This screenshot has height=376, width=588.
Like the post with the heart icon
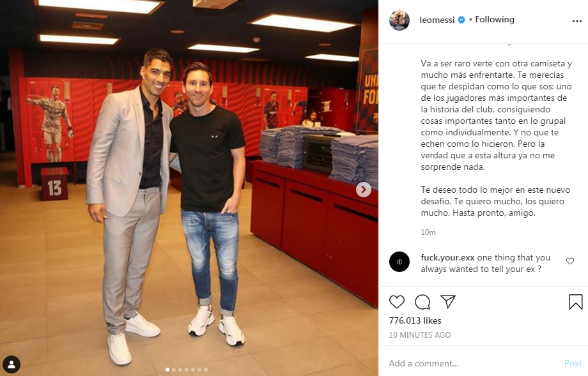[x=396, y=302]
